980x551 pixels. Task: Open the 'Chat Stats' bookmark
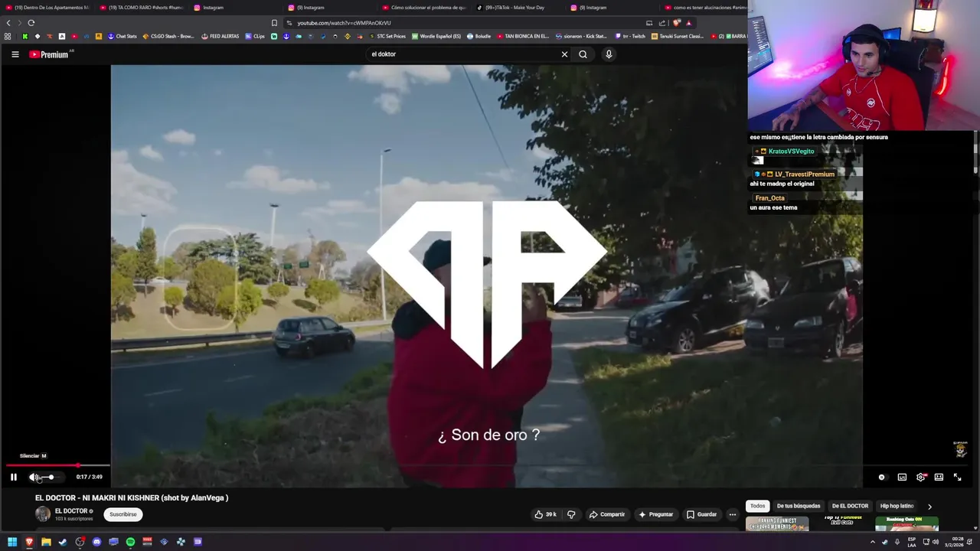coord(122,36)
